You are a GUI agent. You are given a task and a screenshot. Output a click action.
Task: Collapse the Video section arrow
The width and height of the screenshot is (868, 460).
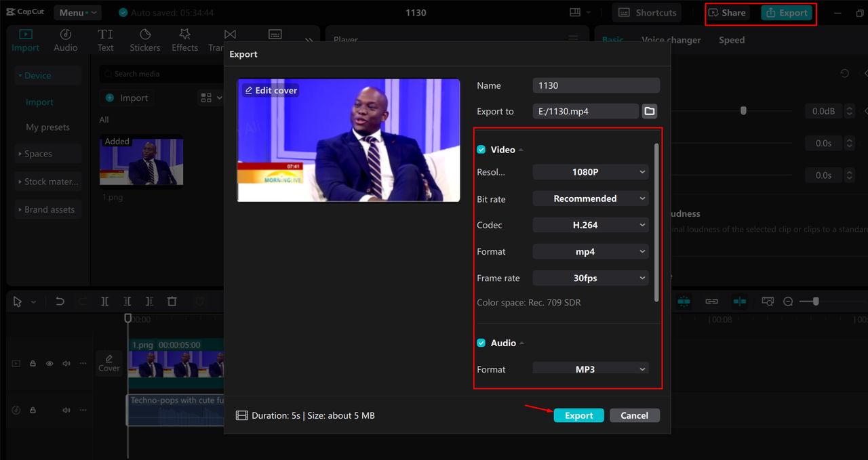click(x=521, y=150)
